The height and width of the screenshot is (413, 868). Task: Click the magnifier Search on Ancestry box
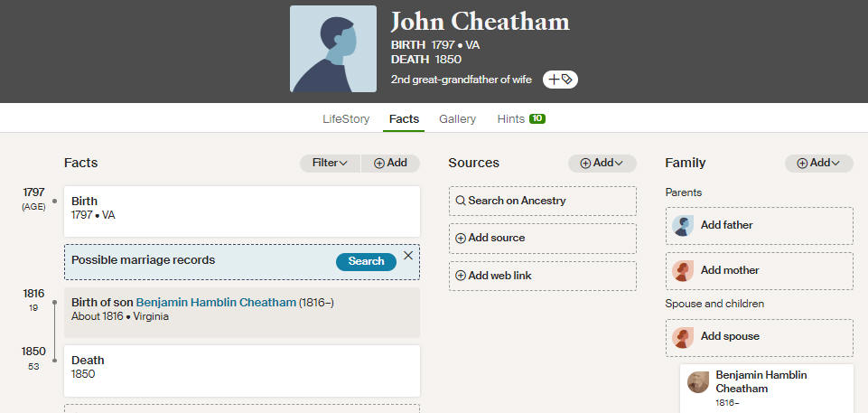point(543,201)
